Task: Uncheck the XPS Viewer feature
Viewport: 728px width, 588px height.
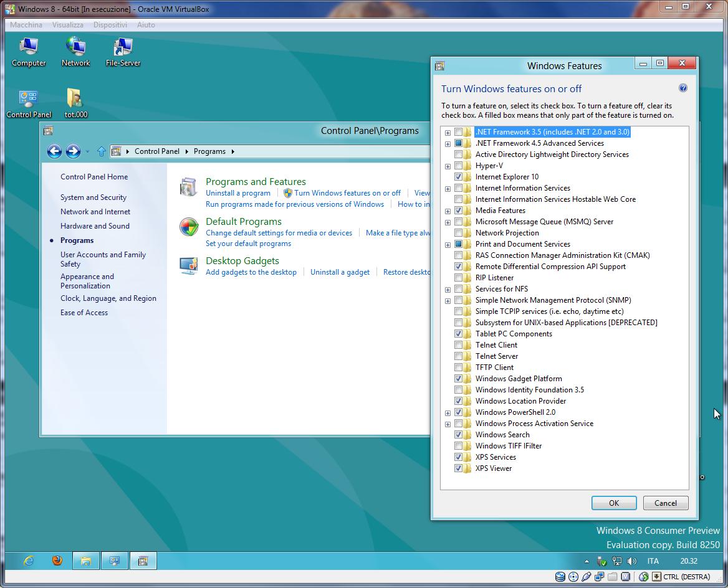Action: (x=458, y=468)
